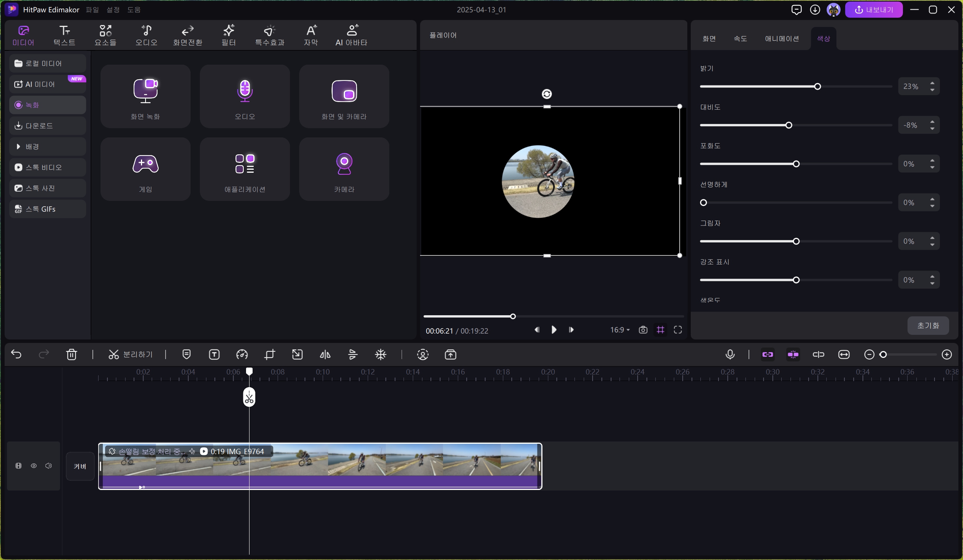This screenshot has width=963, height=560.
Task: Click the freeze frame snowflake icon
Action: point(380,354)
